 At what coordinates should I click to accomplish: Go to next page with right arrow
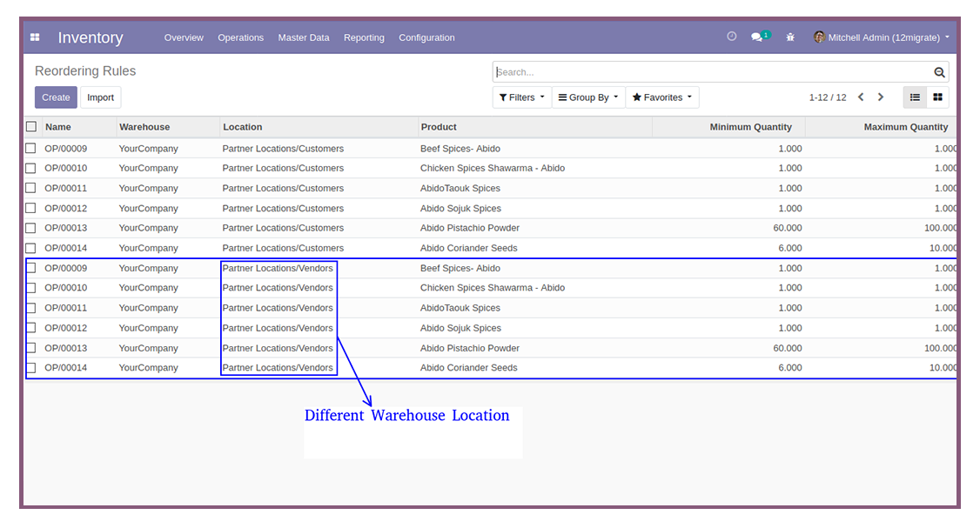tap(881, 97)
